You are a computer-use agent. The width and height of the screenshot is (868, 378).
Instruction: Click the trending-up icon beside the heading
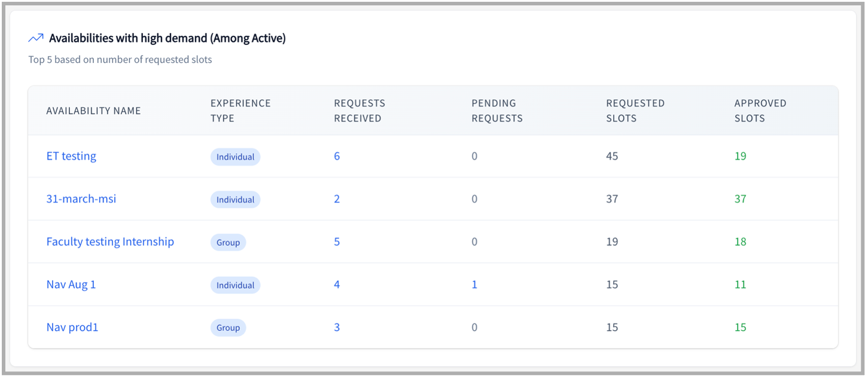click(x=36, y=38)
